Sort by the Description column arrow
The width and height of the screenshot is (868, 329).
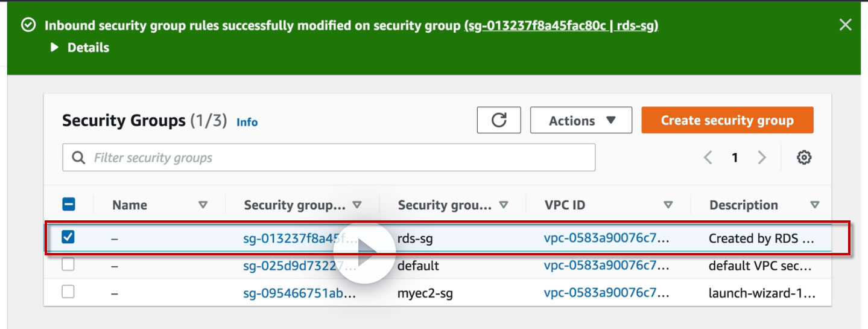tap(815, 205)
